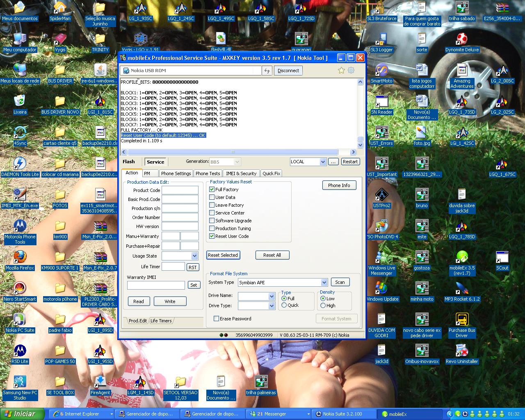
Task: Expand the Drive Name dropdown
Action: point(271,296)
